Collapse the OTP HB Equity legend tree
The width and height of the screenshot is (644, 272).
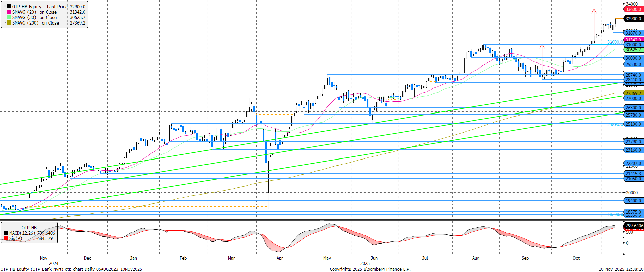[x=5, y=6]
